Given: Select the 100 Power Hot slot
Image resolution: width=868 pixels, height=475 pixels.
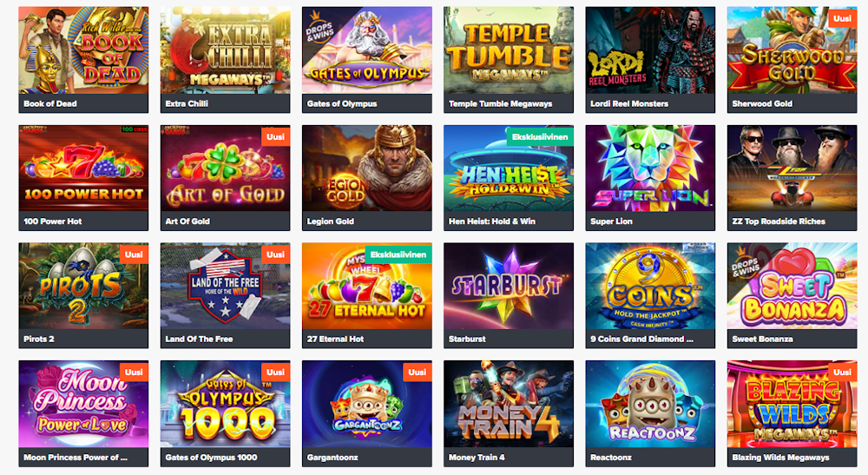Looking at the screenshot, I should coord(83,178).
